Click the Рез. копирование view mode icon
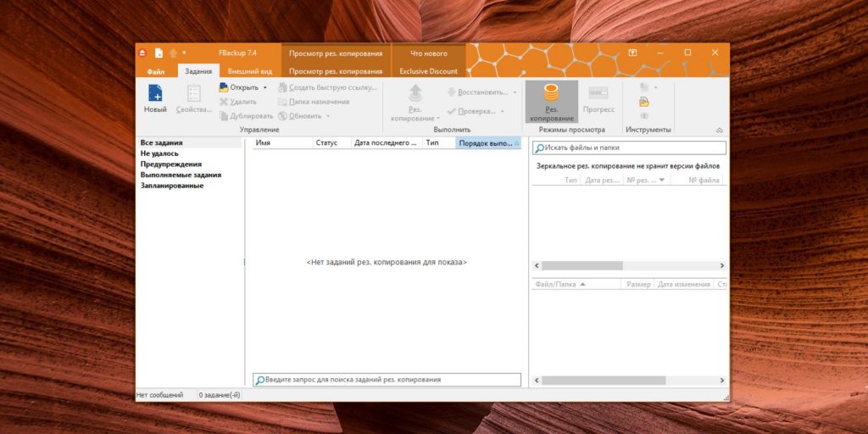Image resolution: width=868 pixels, height=434 pixels. pos(551,93)
